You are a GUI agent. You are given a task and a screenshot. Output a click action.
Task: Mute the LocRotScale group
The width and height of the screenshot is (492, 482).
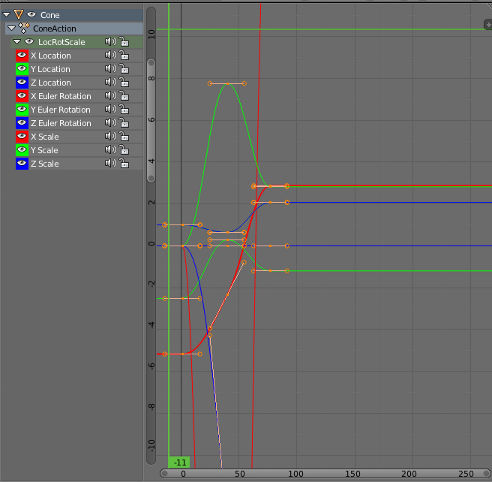(x=110, y=42)
